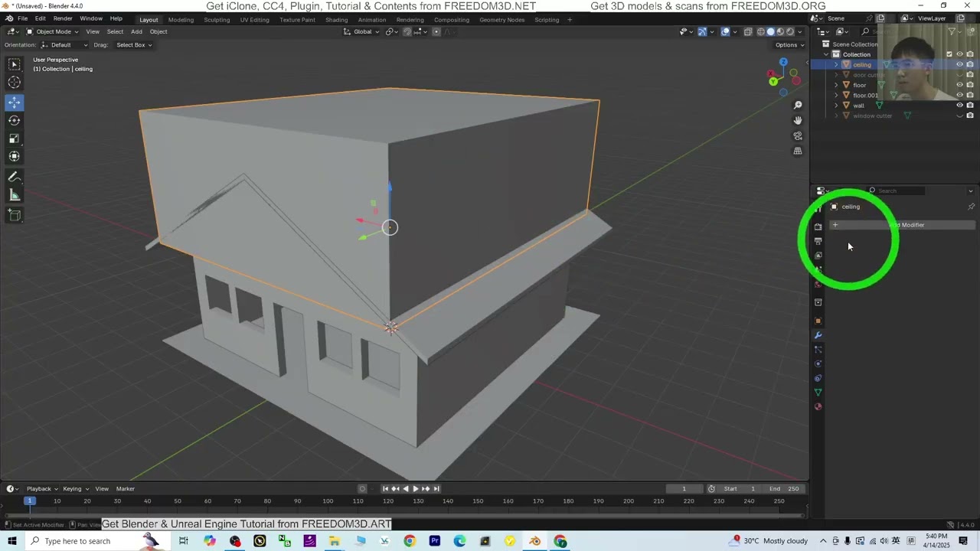Screen dimensions: 980x551
Task: Open Collection properties tab
Action: pyautogui.click(x=818, y=302)
